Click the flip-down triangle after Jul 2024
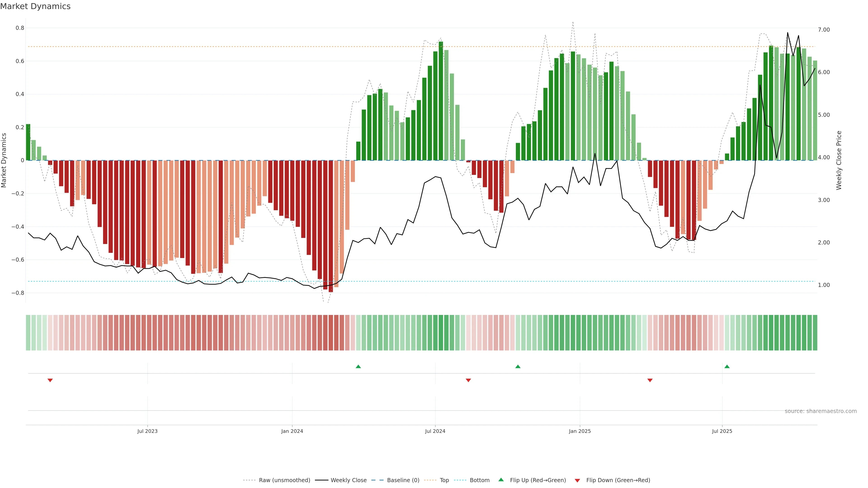This screenshot has width=868, height=488. (x=468, y=380)
